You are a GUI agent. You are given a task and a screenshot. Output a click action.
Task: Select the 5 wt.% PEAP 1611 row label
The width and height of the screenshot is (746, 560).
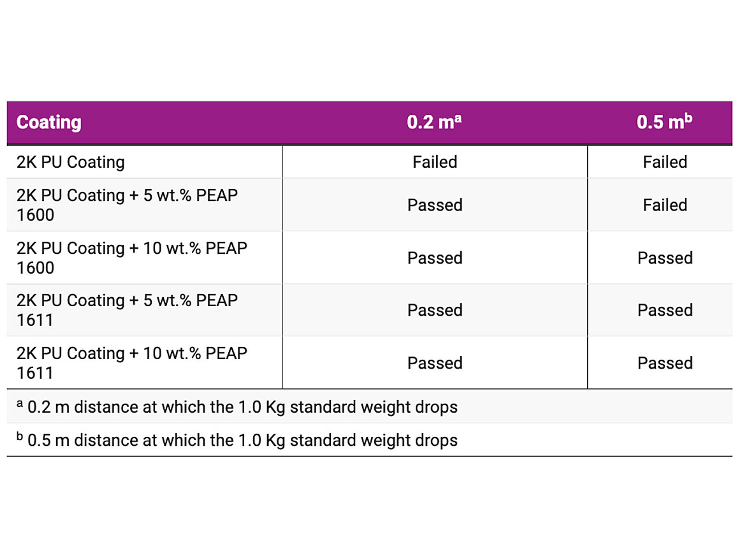click(x=128, y=310)
